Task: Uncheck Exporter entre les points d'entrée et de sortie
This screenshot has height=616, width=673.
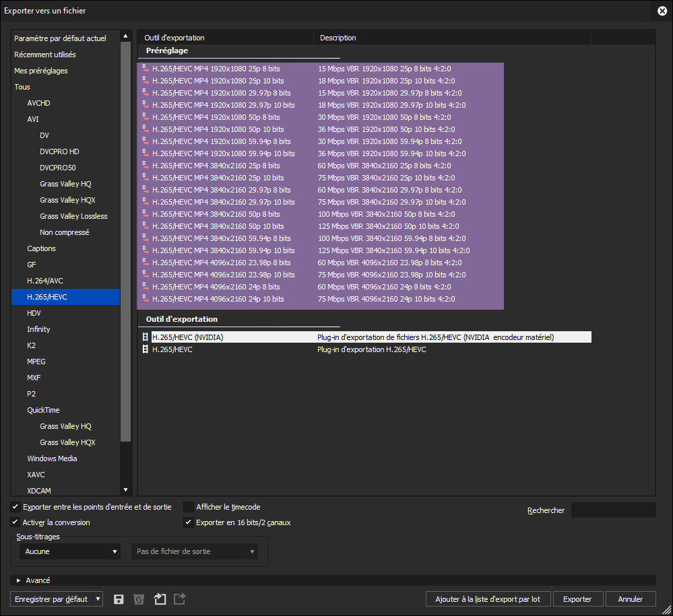Action: [x=15, y=507]
